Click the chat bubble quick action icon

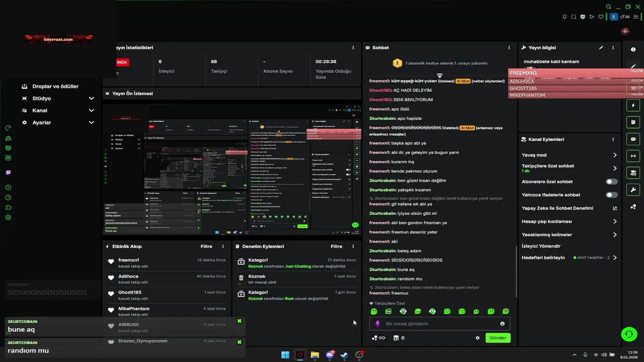coord(633,139)
